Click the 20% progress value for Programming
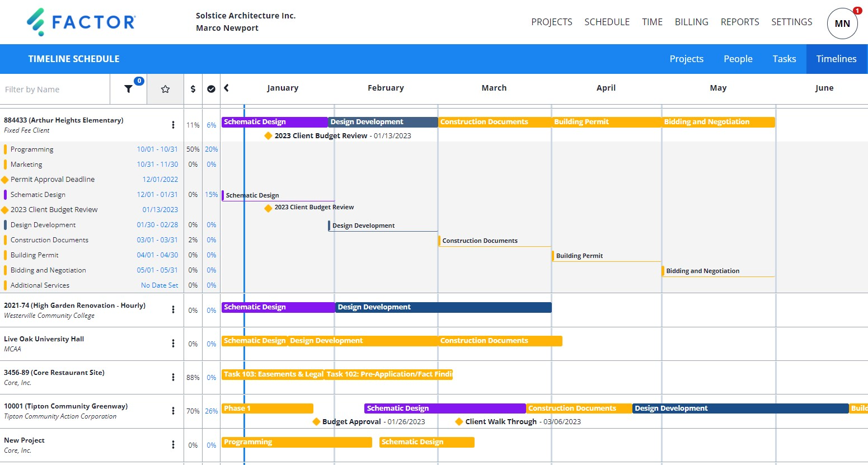Image resolution: width=868 pixels, height=465 pixels. pyautogui.click(x=212, y=149)
